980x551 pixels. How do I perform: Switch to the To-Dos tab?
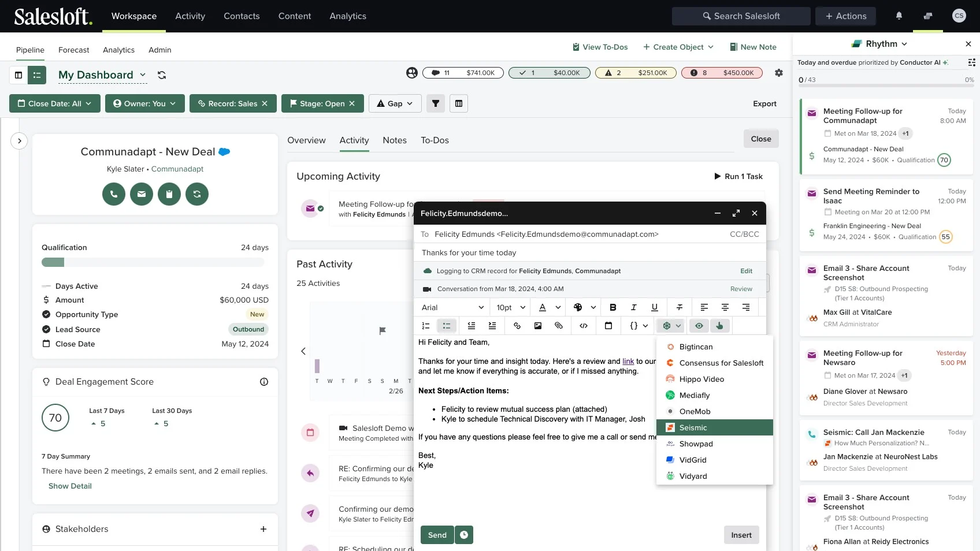(435, 140)
